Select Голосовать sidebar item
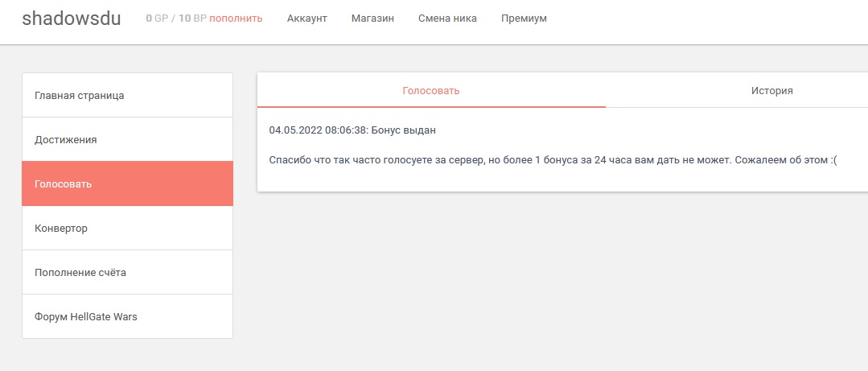This screenshot has height=371, width=868. pyautogui.click(x=127, y=183)
